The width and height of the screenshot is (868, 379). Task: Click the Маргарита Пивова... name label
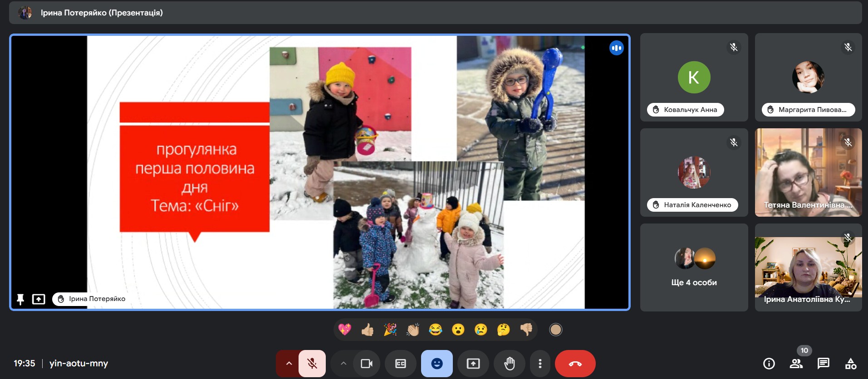coord(808,110)
